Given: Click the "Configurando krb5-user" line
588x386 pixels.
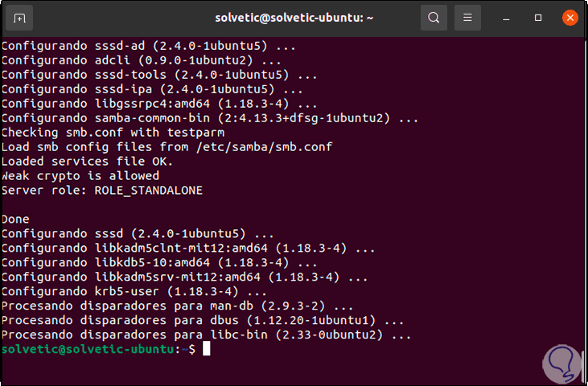Looking at the screenshot, I should [133, 291].
